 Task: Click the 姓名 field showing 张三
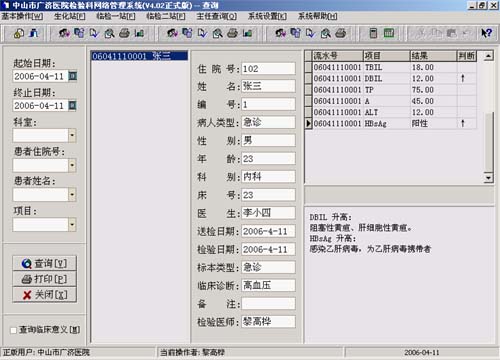[x=268, y=86]
